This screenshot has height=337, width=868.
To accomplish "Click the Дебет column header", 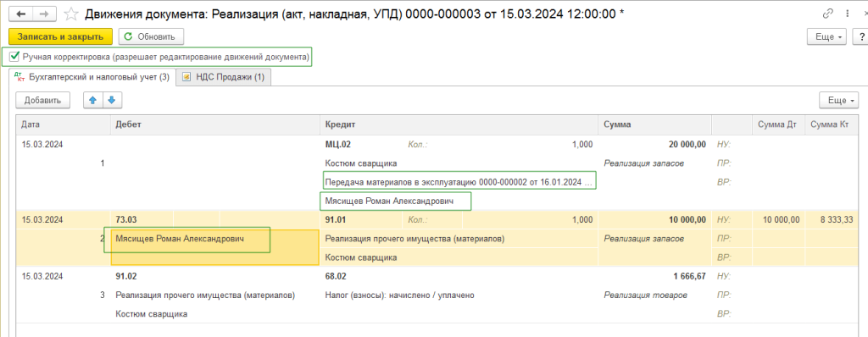I will 215,125.
